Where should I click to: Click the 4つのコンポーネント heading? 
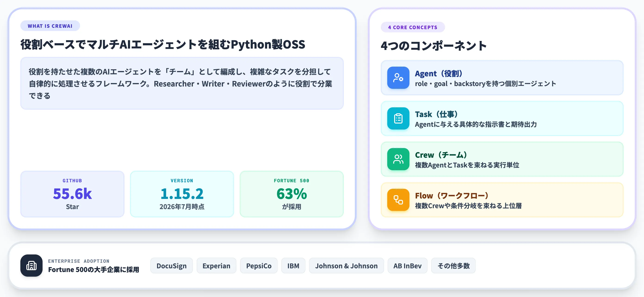[434, 46]
